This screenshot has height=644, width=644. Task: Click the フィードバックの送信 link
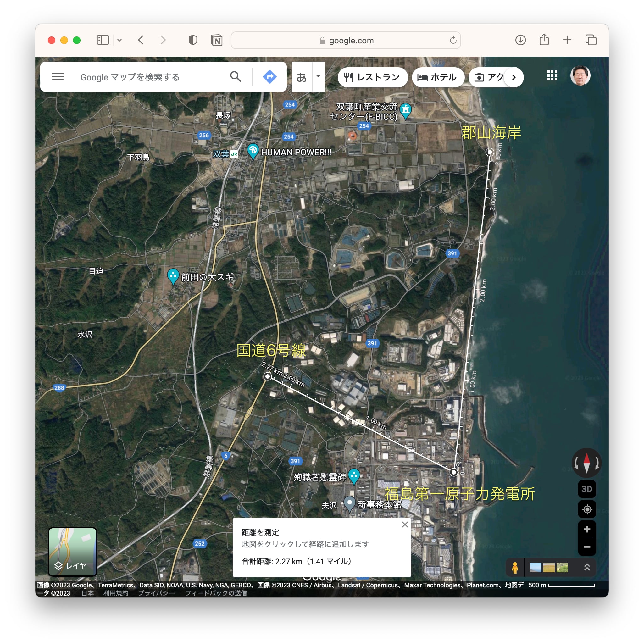216,593
